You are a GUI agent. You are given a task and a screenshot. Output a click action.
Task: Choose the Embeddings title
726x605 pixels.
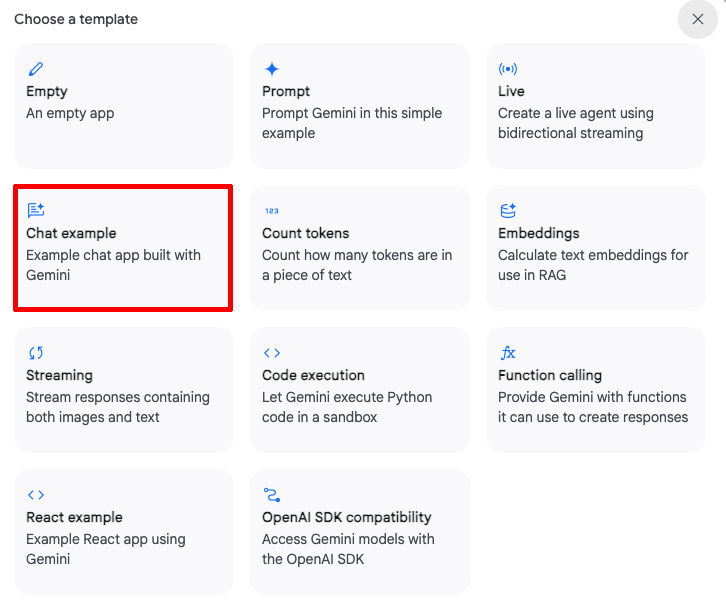[x=539, y=233]
